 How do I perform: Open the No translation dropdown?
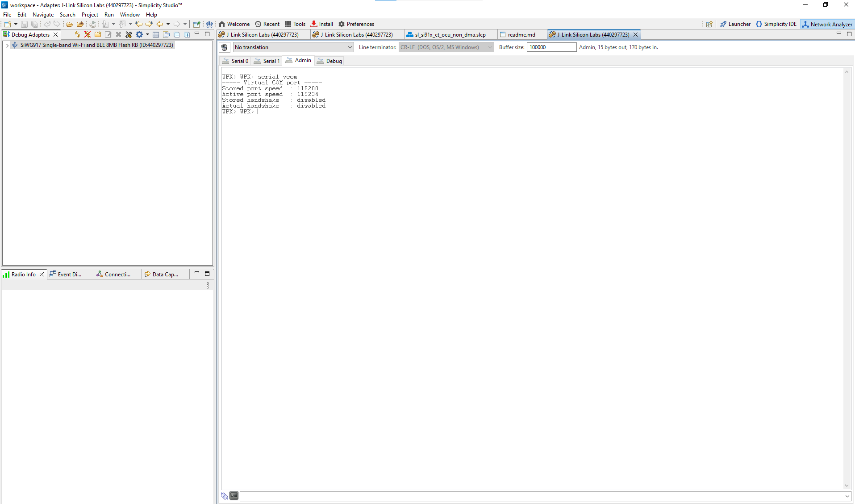click(x=293, y=47)
